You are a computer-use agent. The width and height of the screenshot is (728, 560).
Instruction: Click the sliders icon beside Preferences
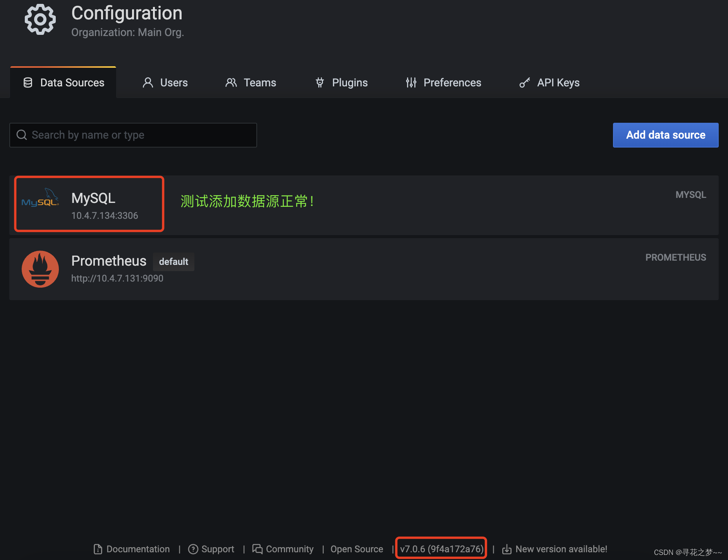(x=411, y=82)
